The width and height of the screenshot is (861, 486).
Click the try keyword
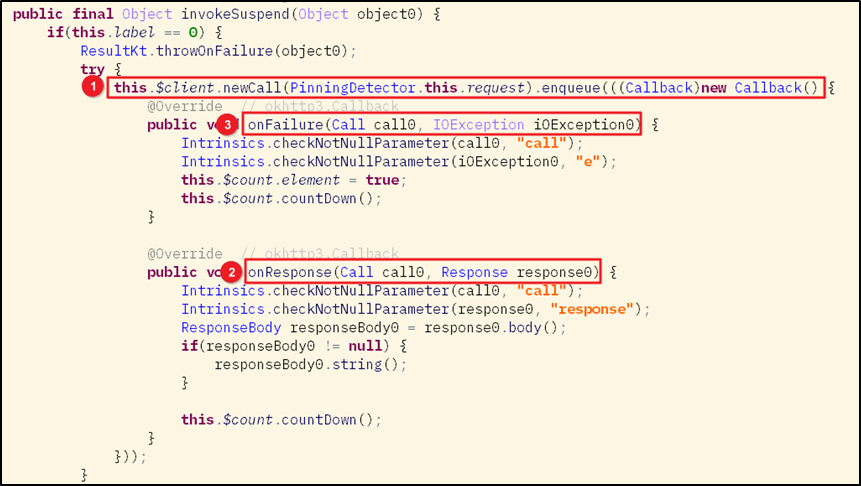[92, 70]
